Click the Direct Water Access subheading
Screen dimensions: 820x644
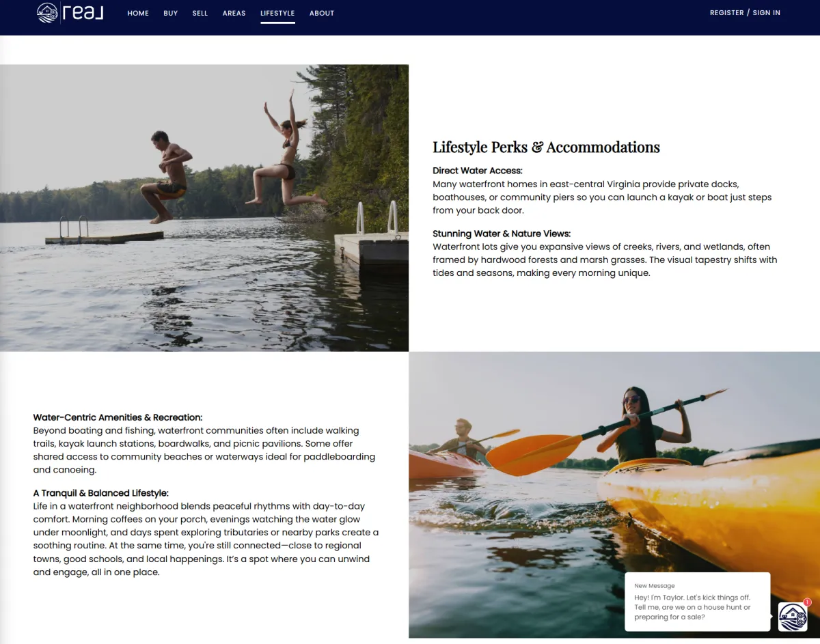click(478, 171)
